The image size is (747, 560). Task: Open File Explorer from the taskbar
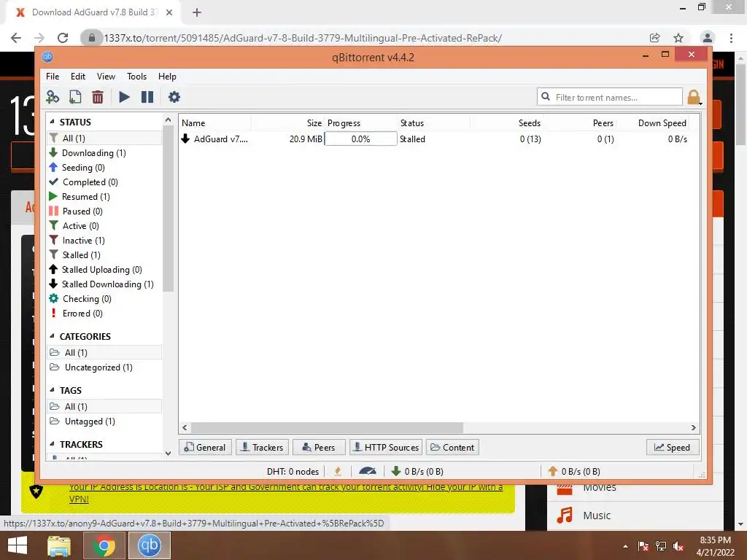(x=59, y=545)
